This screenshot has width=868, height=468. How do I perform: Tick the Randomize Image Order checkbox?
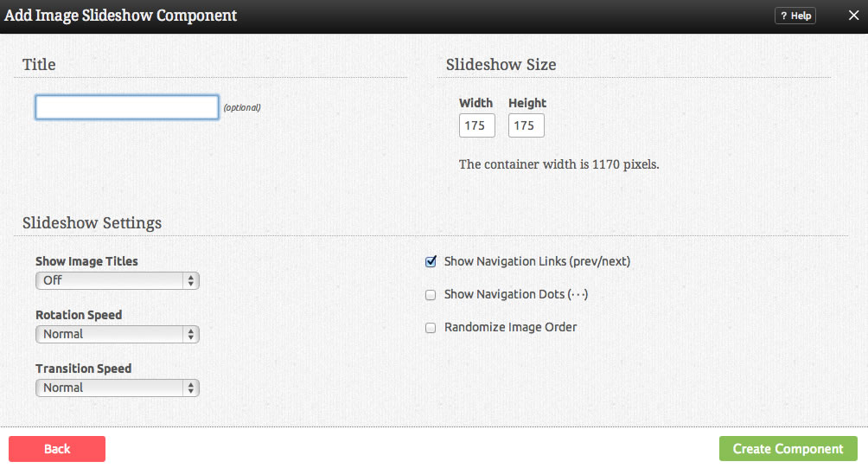[431, 328]
